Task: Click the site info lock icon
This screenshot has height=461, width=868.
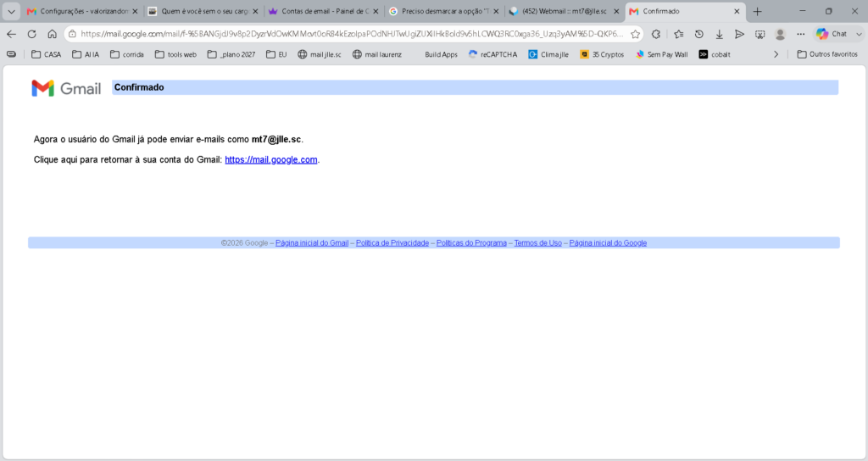Action: (x=72, y=34)
